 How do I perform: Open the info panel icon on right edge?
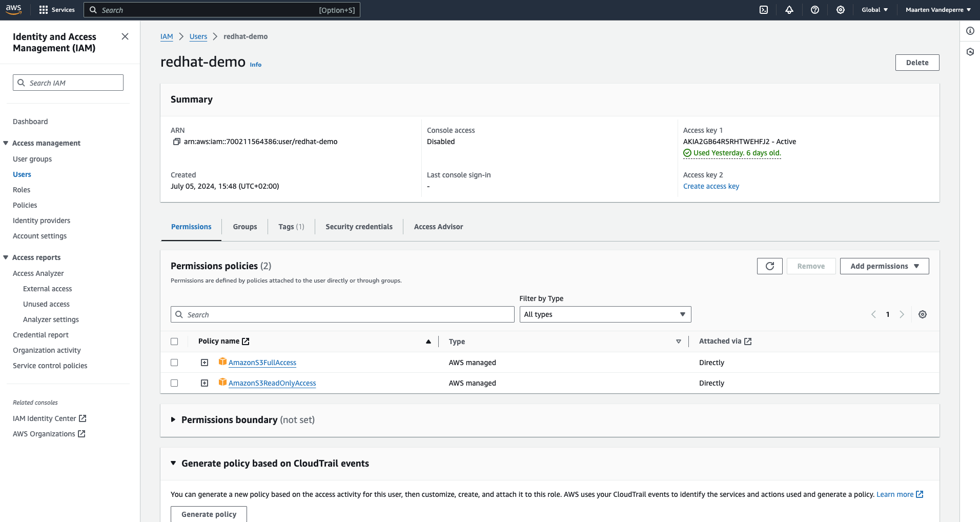click(970, 31)
